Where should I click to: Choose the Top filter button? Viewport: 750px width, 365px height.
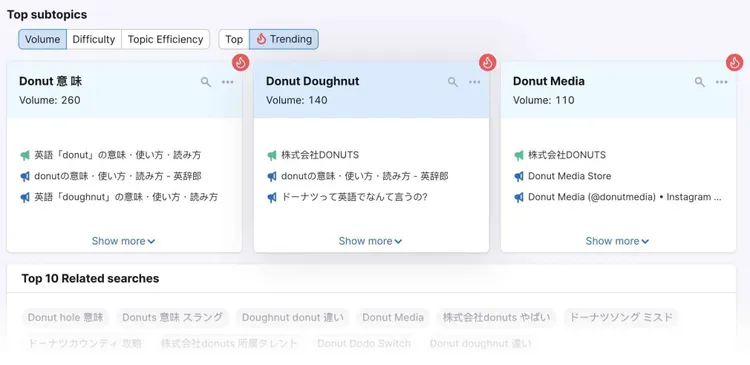(234, 39)
